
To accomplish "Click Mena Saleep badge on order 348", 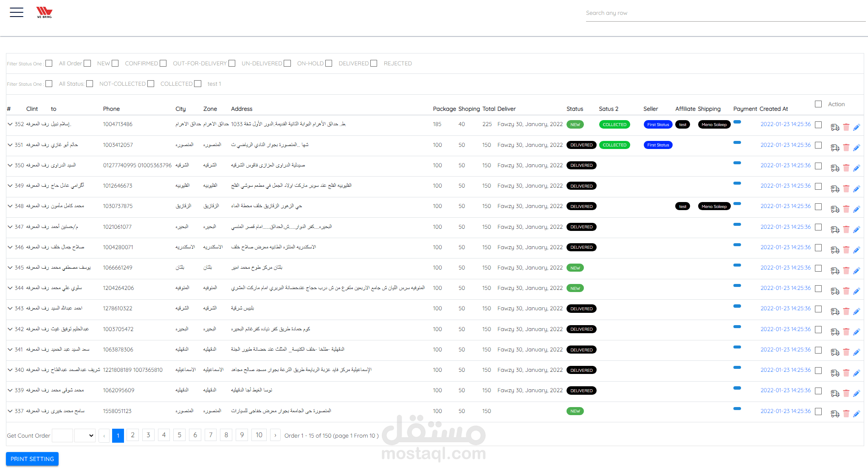I will 714,206.
